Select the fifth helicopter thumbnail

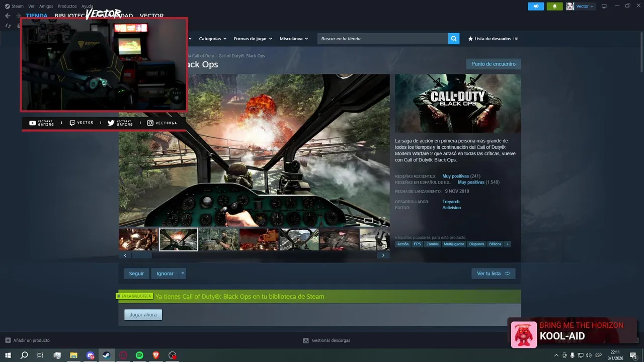click(299, 239)
